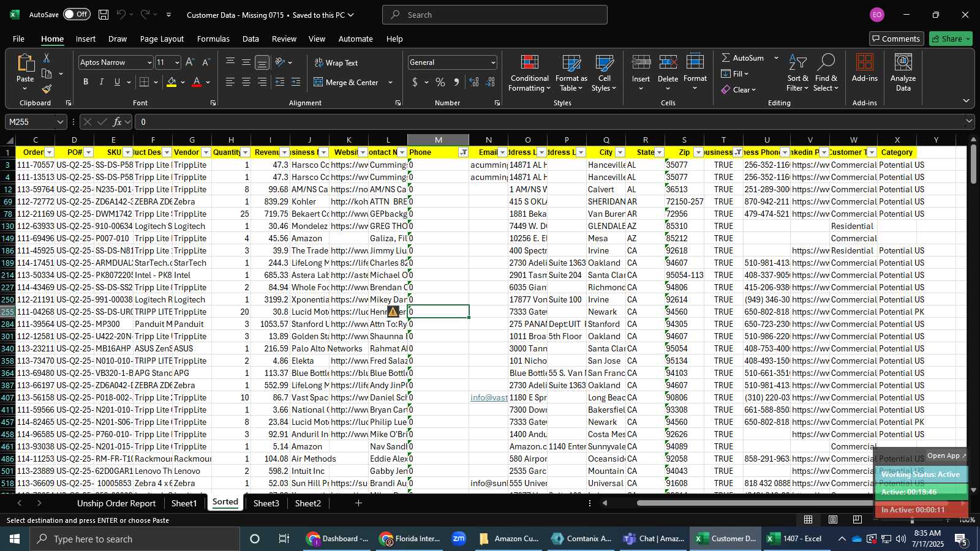Click the Increase Decimal icon
The width and height of the screenshot is (980, 551).
(474, 82)
